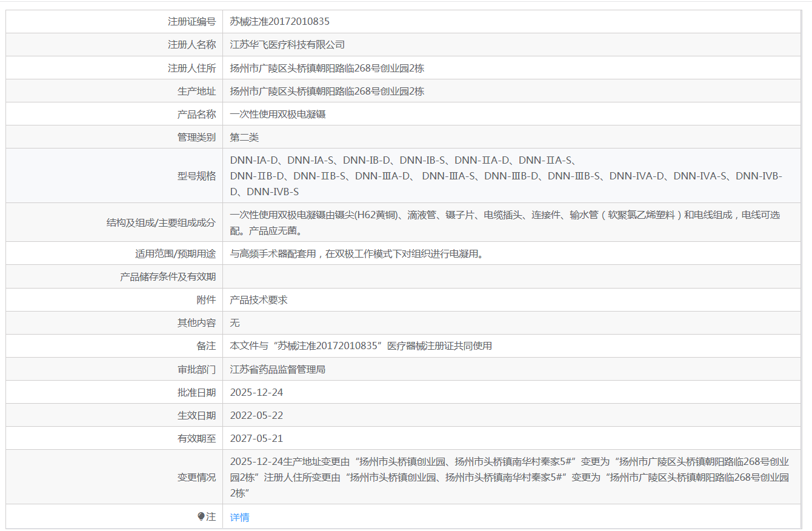This screenshot has width=812, height=531.
Task: Select the 其他内容 label
Action: [x=196, y=322]
